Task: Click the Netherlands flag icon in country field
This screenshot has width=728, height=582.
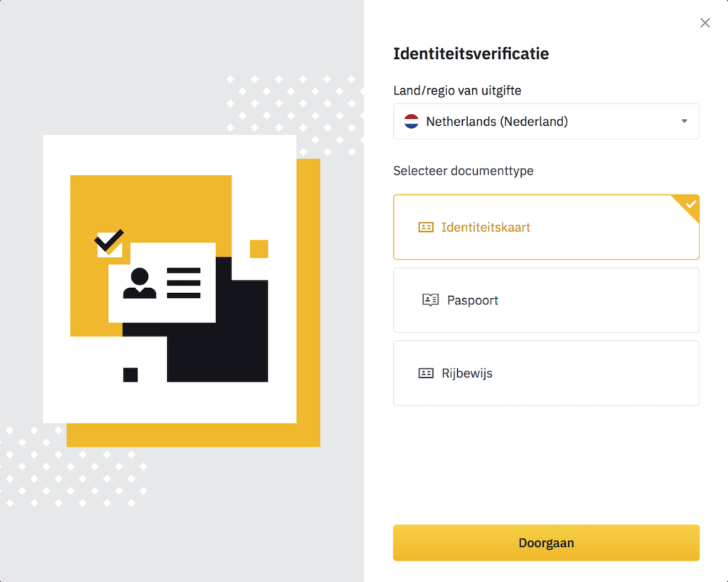Action: 412,121
